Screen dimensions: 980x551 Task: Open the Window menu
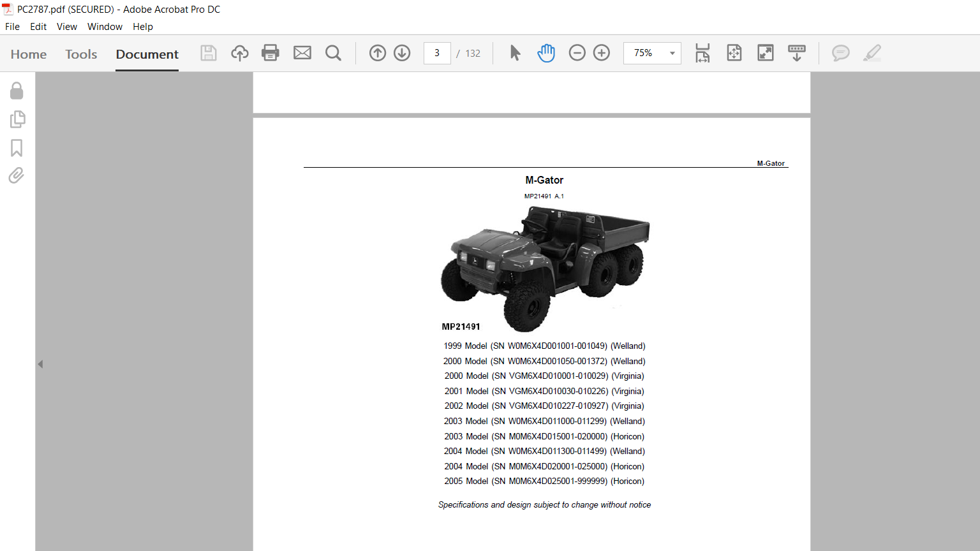[x=105, y=27]
